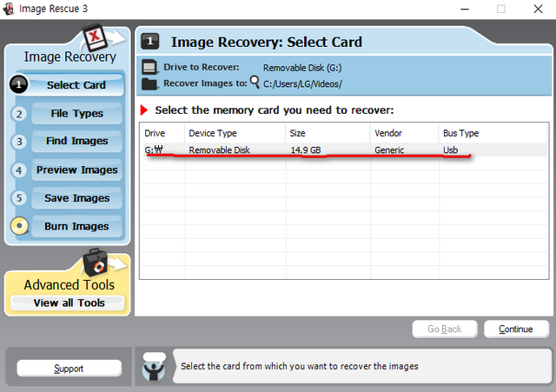The image size is (556, 392).
Task: Click the Go Back button
Action: [x=444, y=329]
